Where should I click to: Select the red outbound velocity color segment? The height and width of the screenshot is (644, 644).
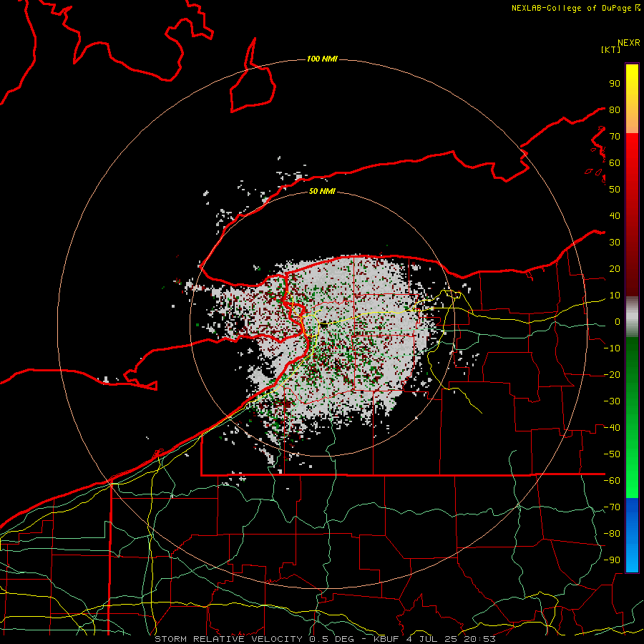point(632,215)
